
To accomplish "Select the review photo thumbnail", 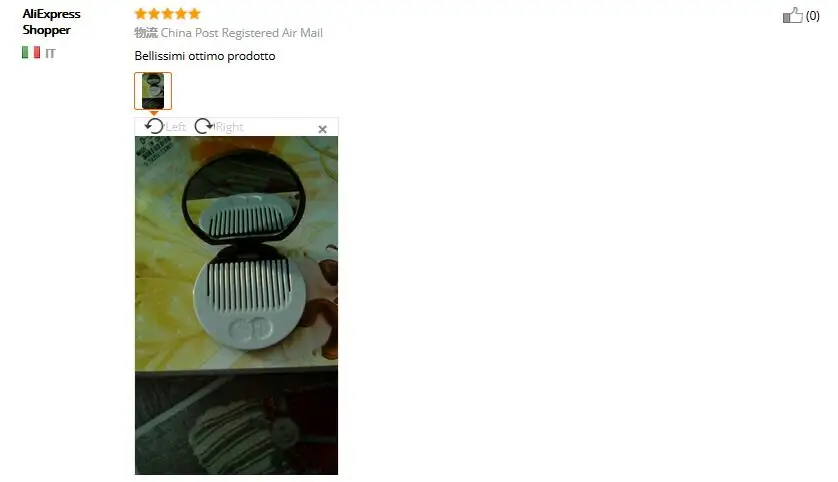I will (x=153, y=91).
